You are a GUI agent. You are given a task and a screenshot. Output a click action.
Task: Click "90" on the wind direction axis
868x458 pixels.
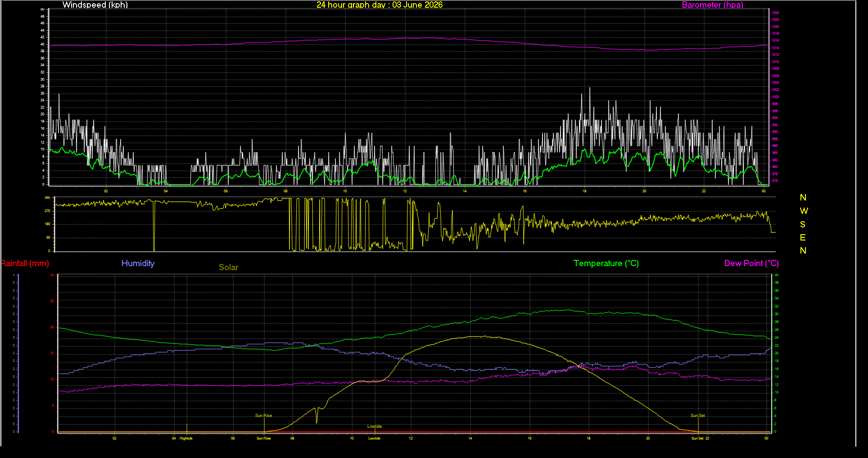click(x=48, y=237)
